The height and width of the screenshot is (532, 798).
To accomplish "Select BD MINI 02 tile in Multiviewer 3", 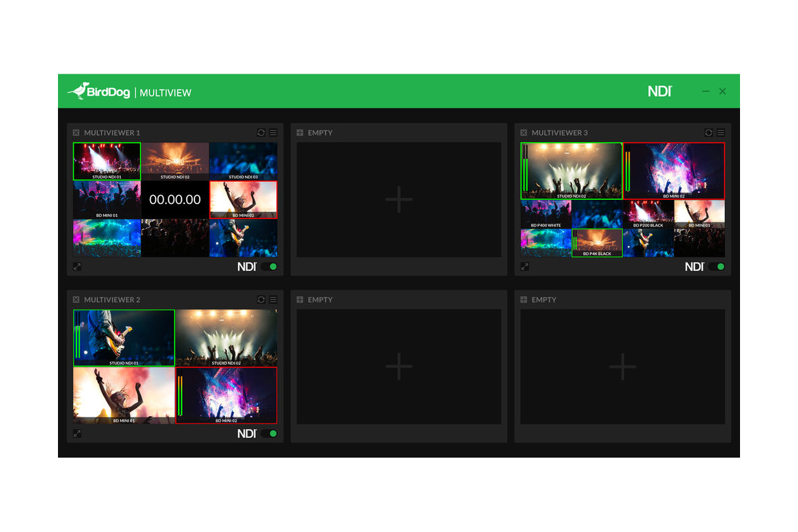I will coord(674,171).
